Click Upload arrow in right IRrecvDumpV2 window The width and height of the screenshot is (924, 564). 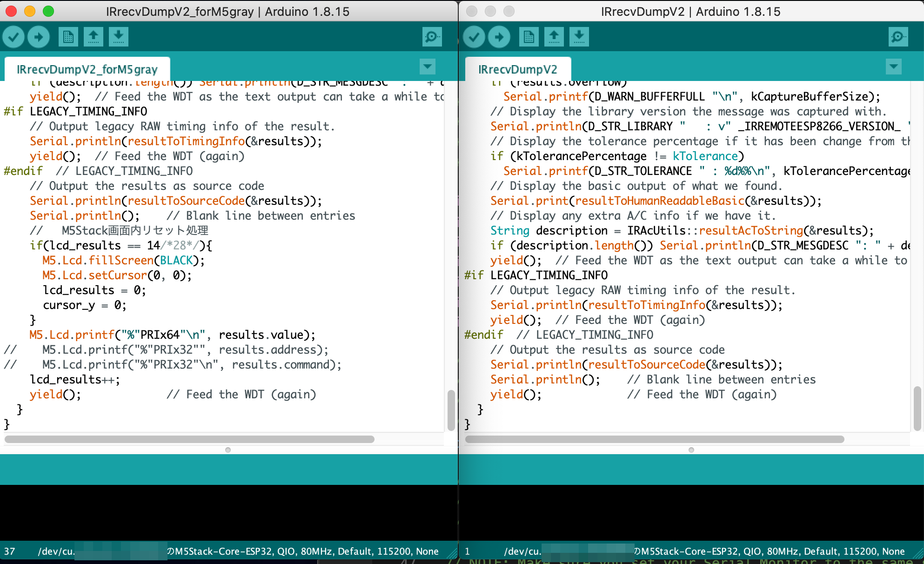(499, 37)
